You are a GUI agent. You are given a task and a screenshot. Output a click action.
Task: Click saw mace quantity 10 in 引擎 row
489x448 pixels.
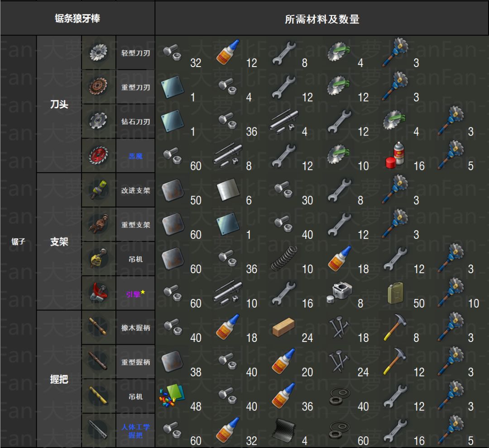pyautogui.click(x=474, y=303)
